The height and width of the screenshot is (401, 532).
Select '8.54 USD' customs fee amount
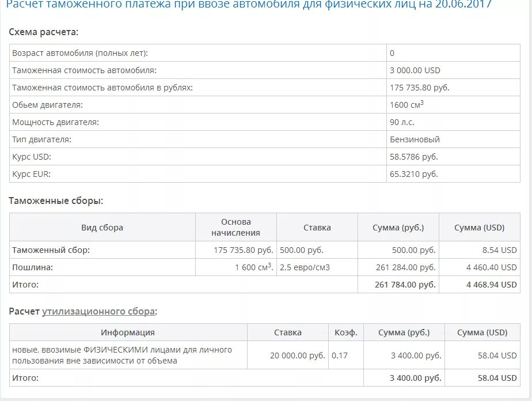click(x=499, y=250)
